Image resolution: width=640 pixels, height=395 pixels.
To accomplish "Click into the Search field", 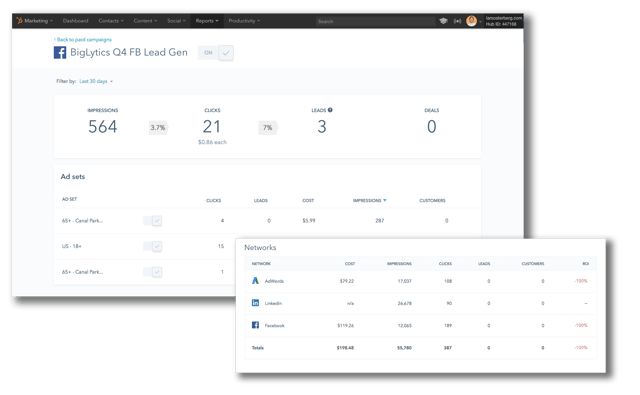I will pos(375,21).
